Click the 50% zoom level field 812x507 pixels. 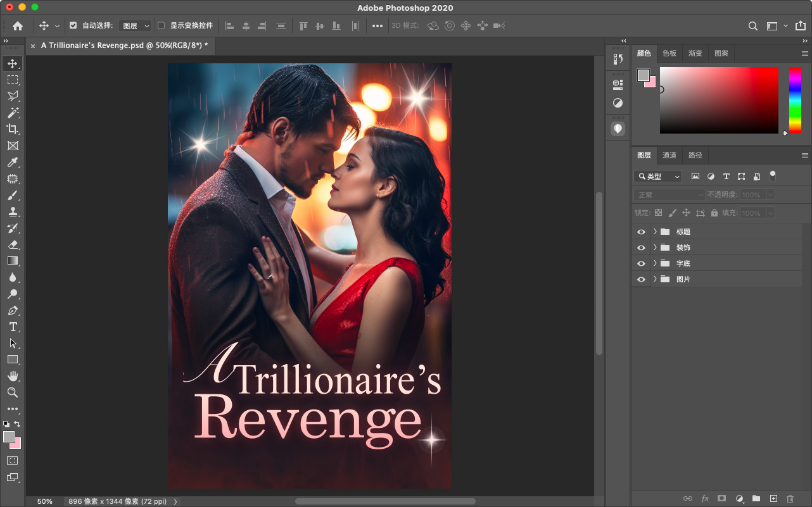[44, 501]
